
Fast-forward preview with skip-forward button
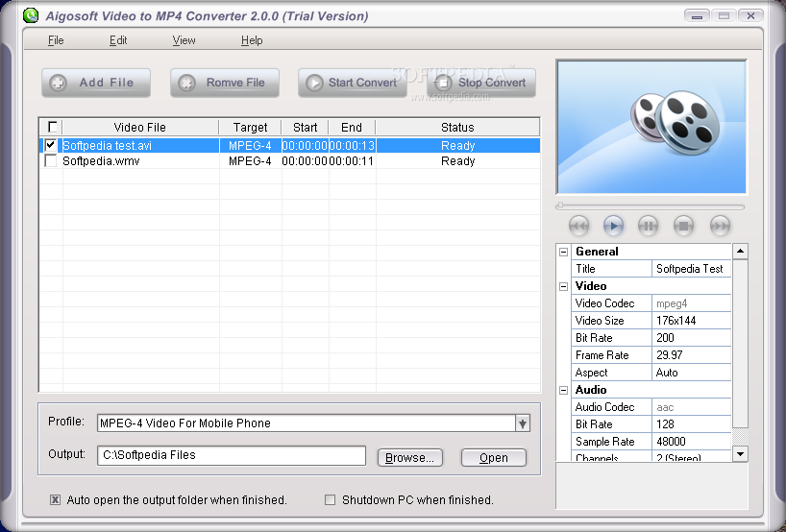[x=720, y=226]
